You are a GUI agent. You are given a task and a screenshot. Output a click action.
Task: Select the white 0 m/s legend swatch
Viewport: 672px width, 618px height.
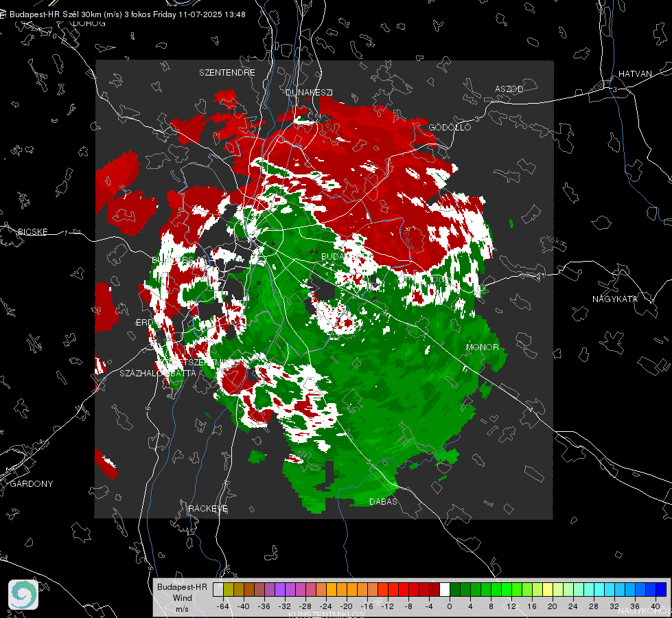tap(445, 589)
